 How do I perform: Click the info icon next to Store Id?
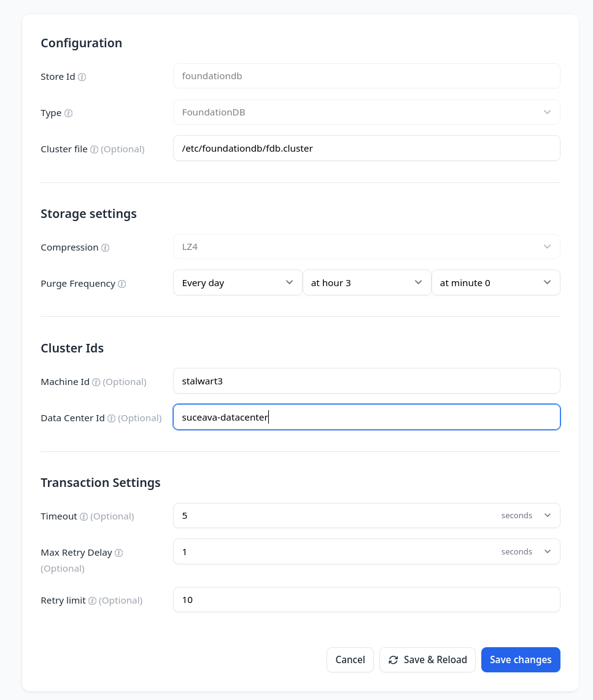click(82, 77)
